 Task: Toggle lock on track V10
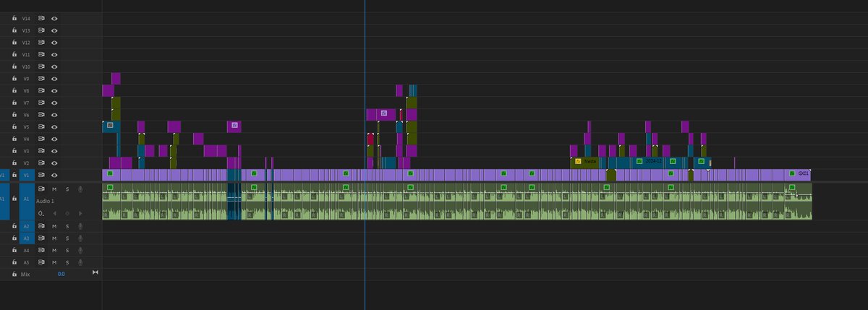point(14,66)
